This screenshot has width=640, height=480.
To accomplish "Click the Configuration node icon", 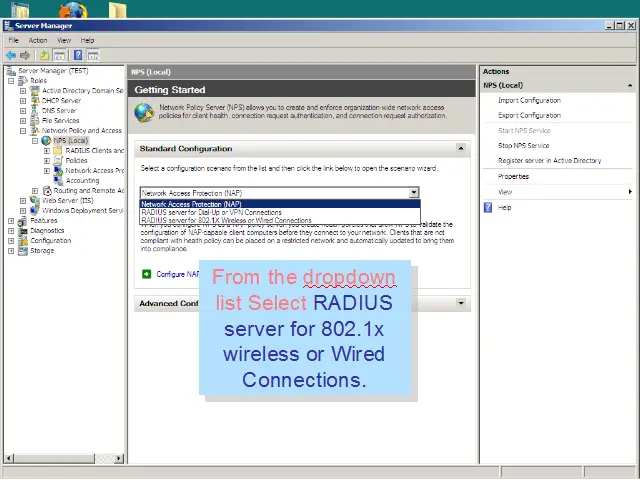I will (x=23, y=241).
